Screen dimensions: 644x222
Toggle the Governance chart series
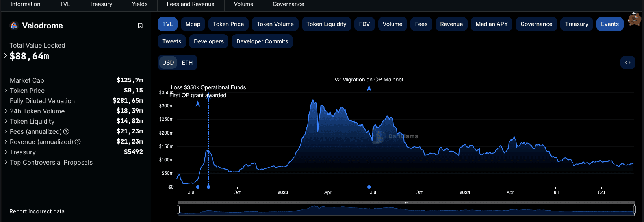point(536,24)
